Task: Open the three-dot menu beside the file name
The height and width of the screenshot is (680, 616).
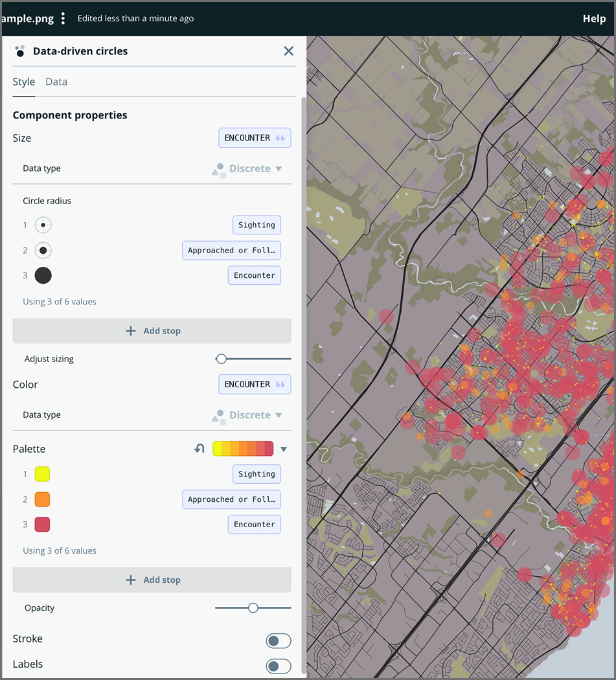Action: (x=63, y=18)
